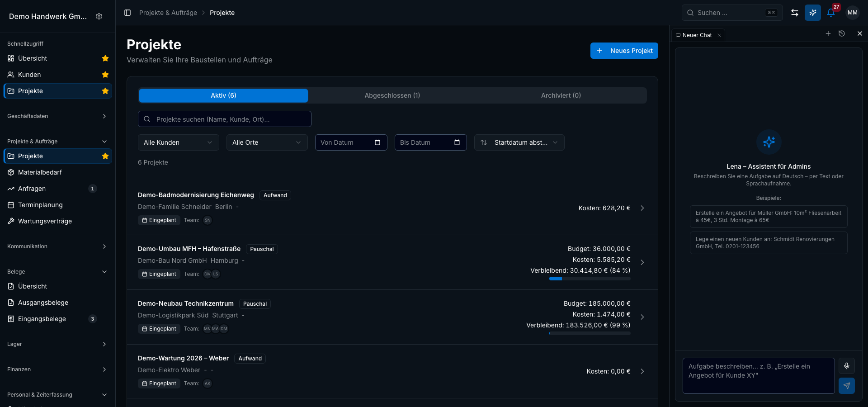This screenshot has width=868, height=407.
Task: Open Anfragen in sidebar
Action: pyautogui.click(x=58, y=189)
